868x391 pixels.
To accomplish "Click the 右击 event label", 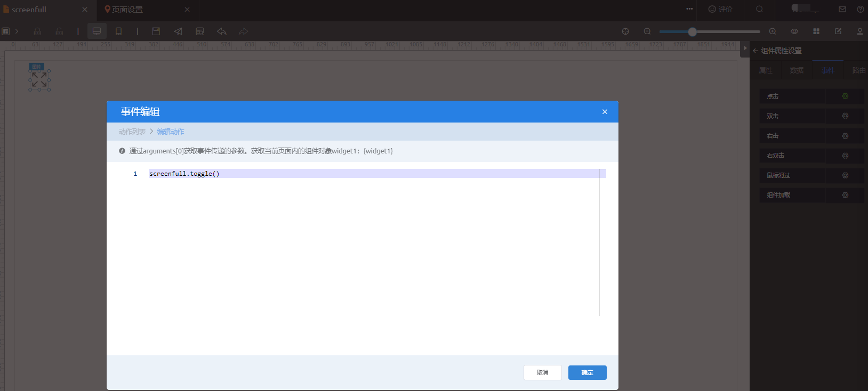I will click(x=773, y=136).
